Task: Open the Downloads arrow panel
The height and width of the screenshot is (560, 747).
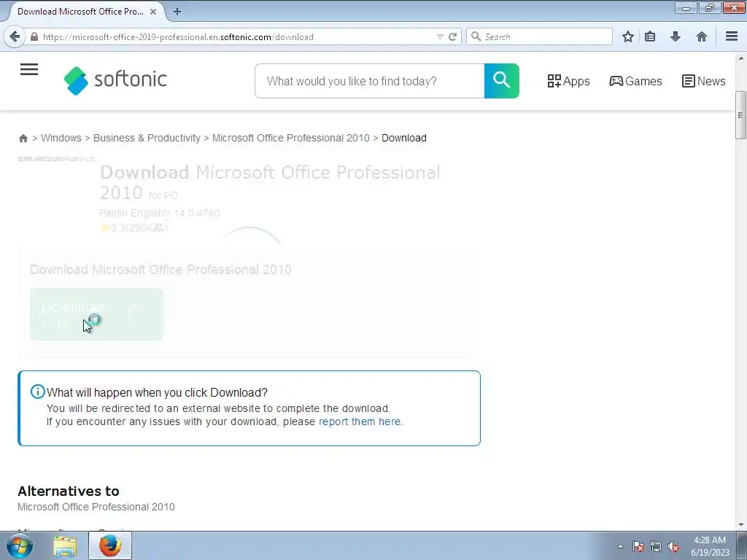Action: pos(676,36)
